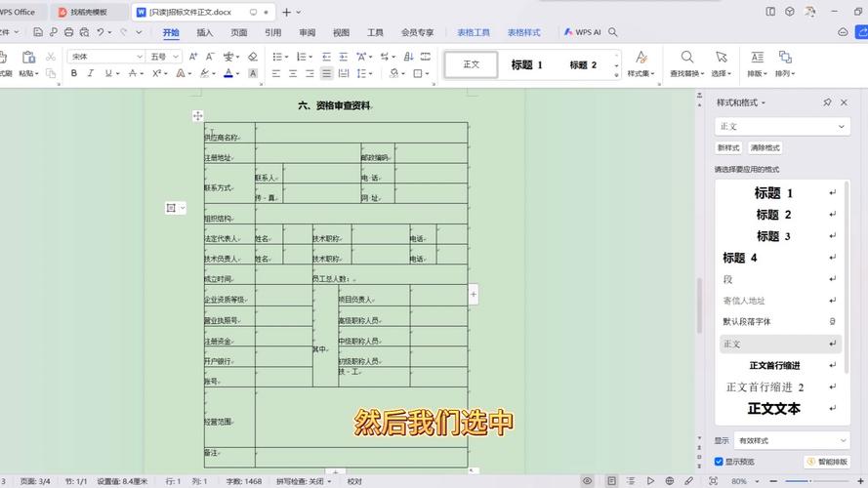Viewport: 868px width, 488px height.
Task: Apply Heading 2 style from ribbon gallery
Action: pos(583,64)
